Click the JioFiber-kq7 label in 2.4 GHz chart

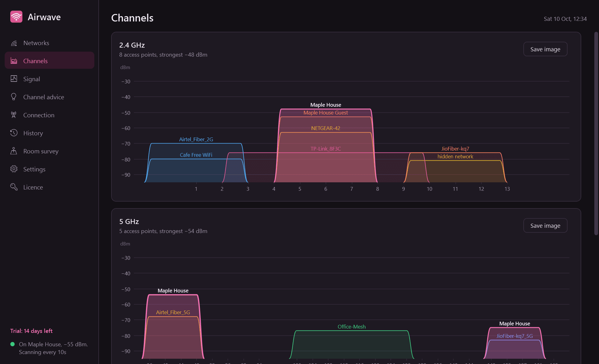(455, 149)
